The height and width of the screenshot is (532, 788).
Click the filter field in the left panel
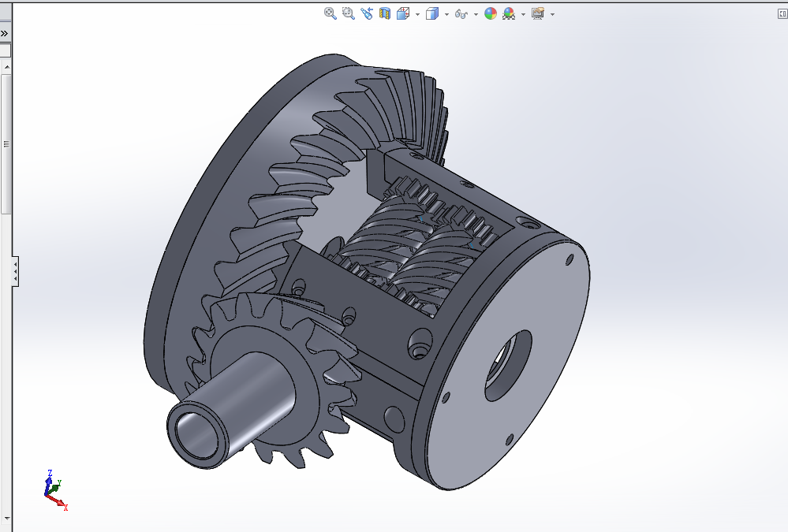point(5,50)
